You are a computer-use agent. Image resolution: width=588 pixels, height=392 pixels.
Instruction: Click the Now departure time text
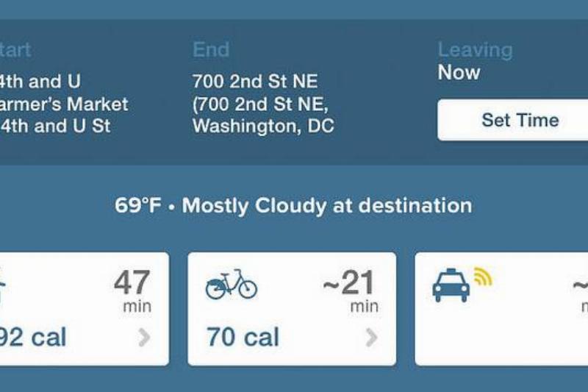(459, 73)
